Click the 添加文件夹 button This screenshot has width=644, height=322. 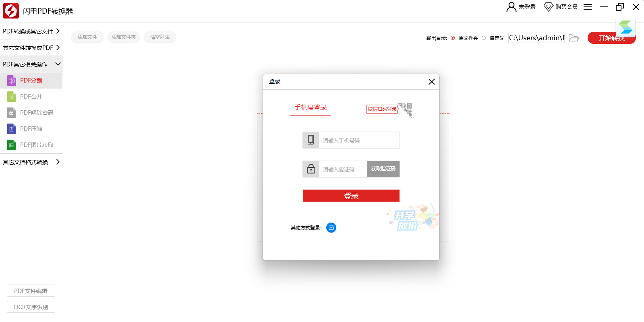click(124, 37)
